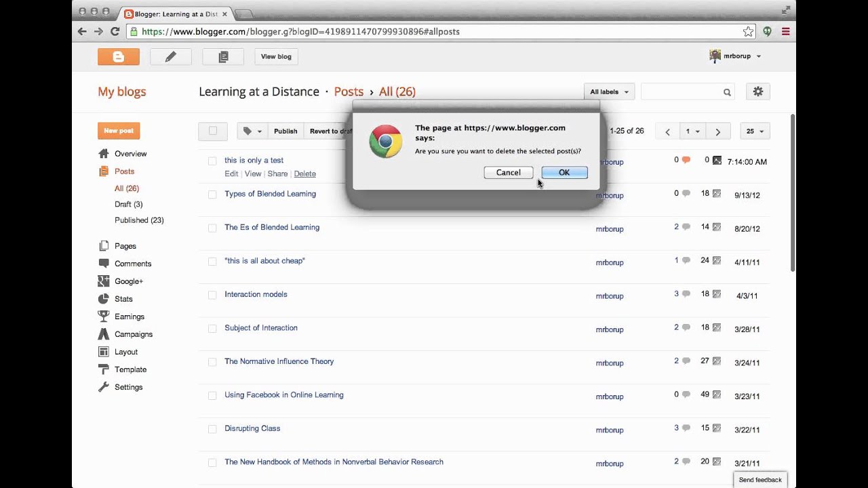Image resolution: width=868 pixels, height=488 pixels.
Task: Click the Template paint roller icon
Action: point(103,369)
